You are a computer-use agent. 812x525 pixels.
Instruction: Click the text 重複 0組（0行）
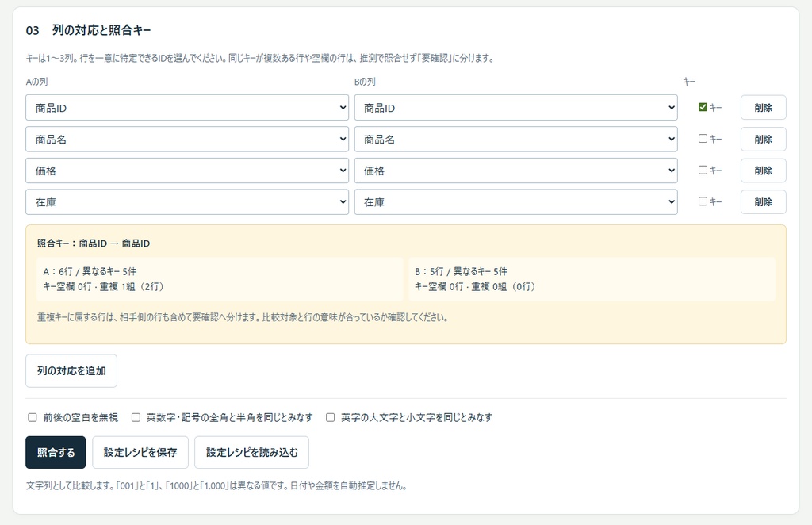click(503, 286)
